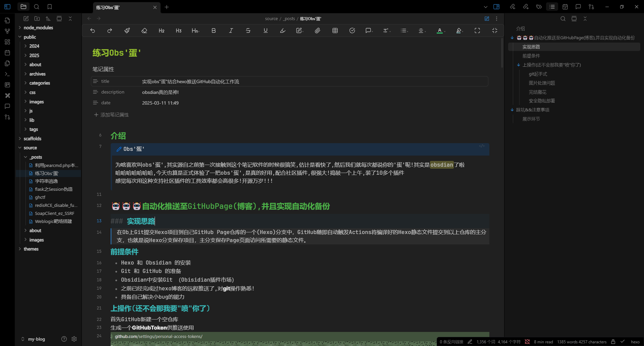Navigate back with left arrow
The width and height of the screenshot is (644, 346).
pyautogui.click(x=89, y=18)
